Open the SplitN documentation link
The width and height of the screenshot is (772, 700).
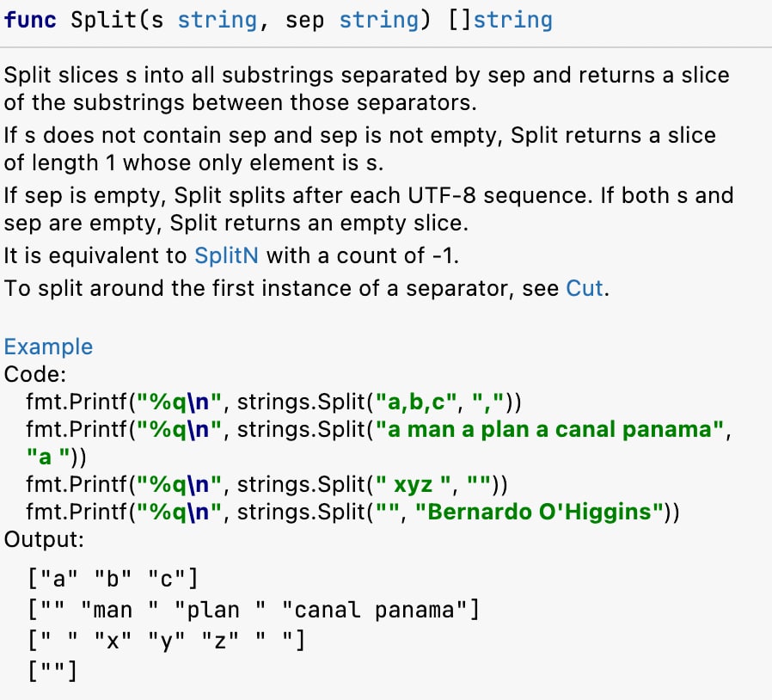click(x=226, y=255)
